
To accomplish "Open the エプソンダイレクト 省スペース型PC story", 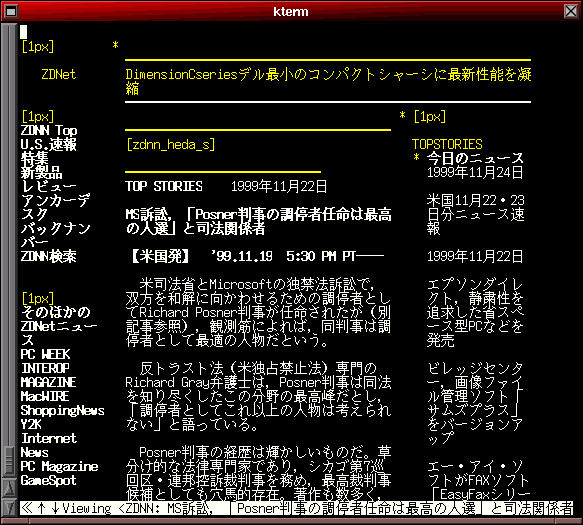I will 475,313.
